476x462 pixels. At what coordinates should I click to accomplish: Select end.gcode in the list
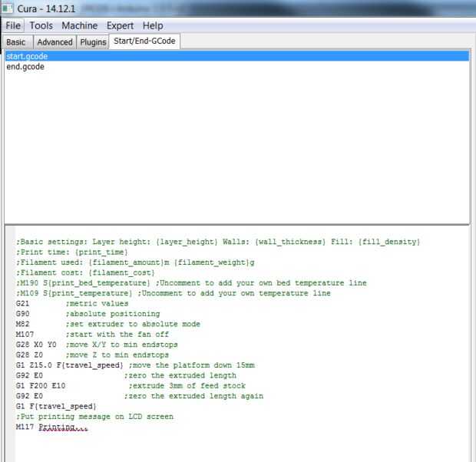click(237, 67)
